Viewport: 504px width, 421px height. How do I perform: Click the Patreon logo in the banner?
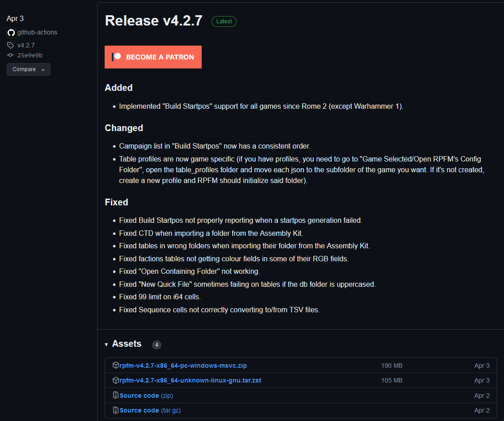coord(116,57)
